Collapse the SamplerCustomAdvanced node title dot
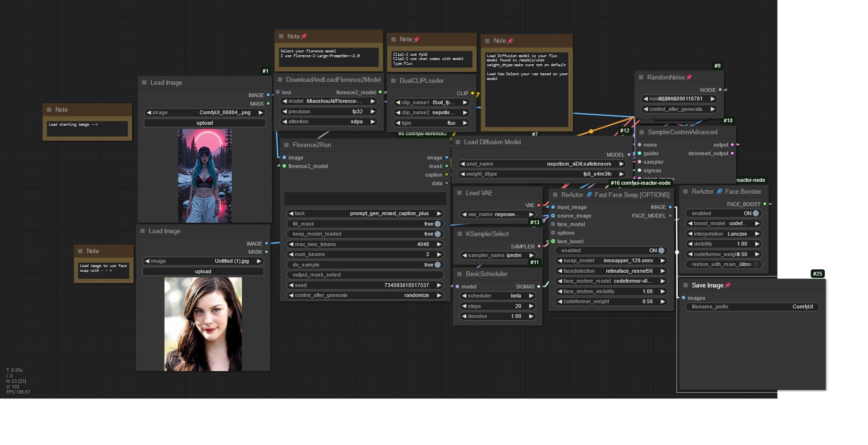This screenshot has height=445, width=868. click(641, 132)
